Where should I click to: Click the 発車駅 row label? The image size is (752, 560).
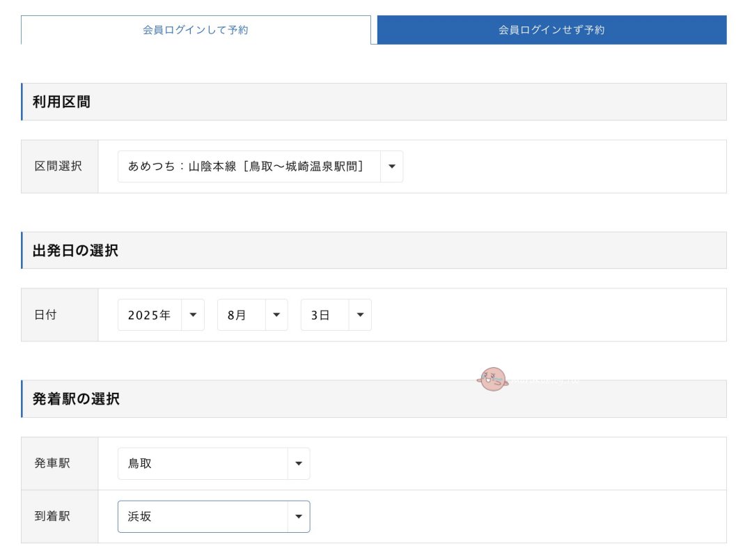(x=52, y=464)
